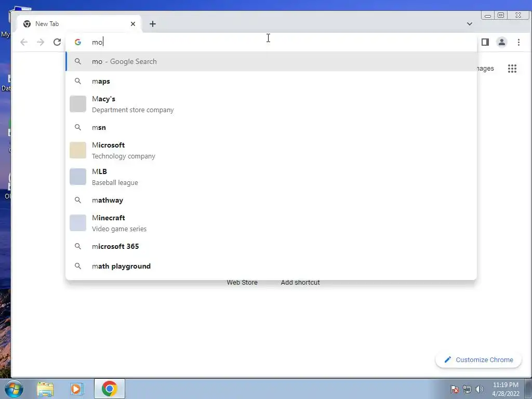
Task: Choose the 'math playground' suggestion
Action: tap(271, 266)
